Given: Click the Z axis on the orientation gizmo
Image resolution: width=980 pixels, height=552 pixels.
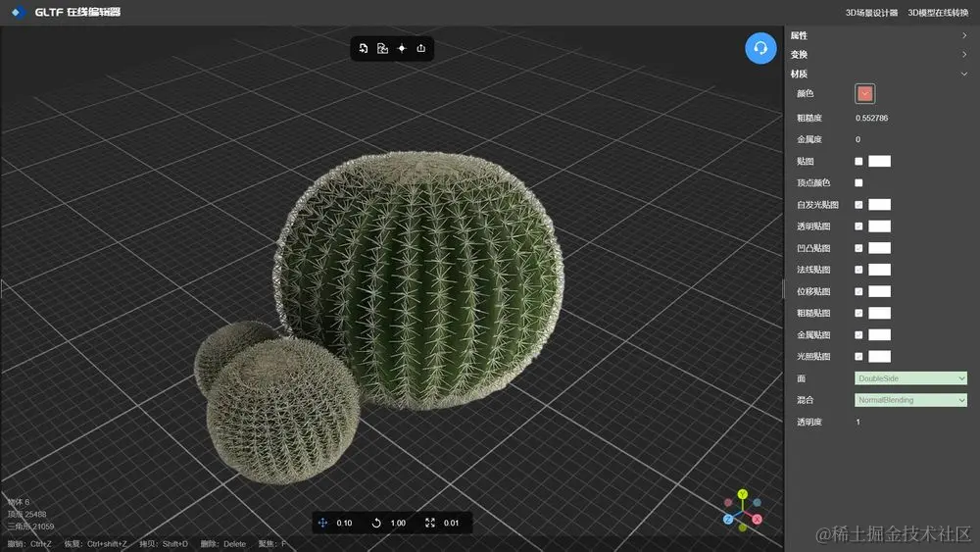Looking at the screenshot, I should (728, 520).
